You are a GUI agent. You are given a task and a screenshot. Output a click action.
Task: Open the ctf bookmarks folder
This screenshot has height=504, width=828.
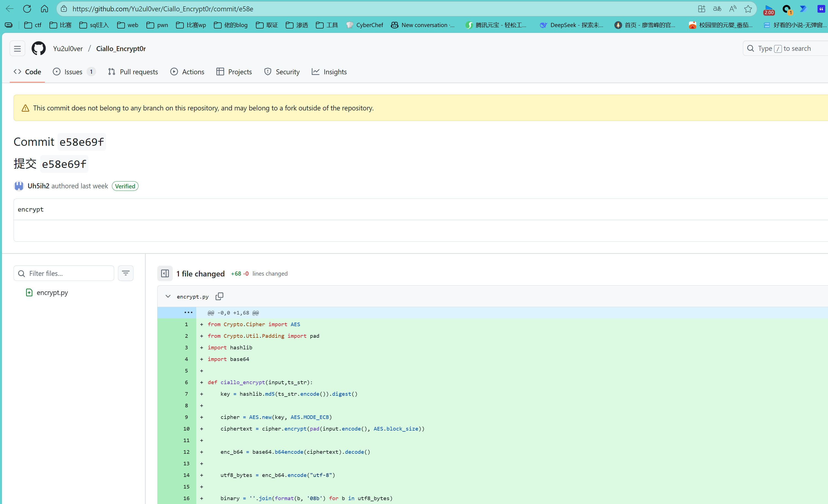(x=33, y=25)
